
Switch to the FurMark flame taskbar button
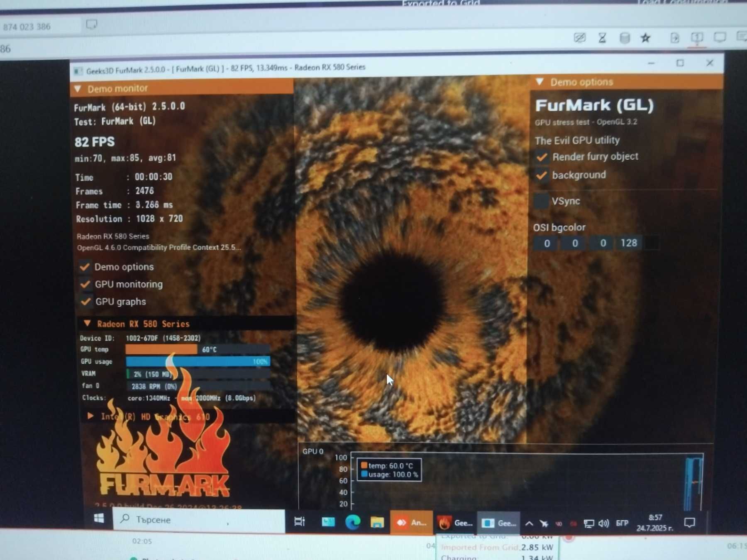pos(455,523)
